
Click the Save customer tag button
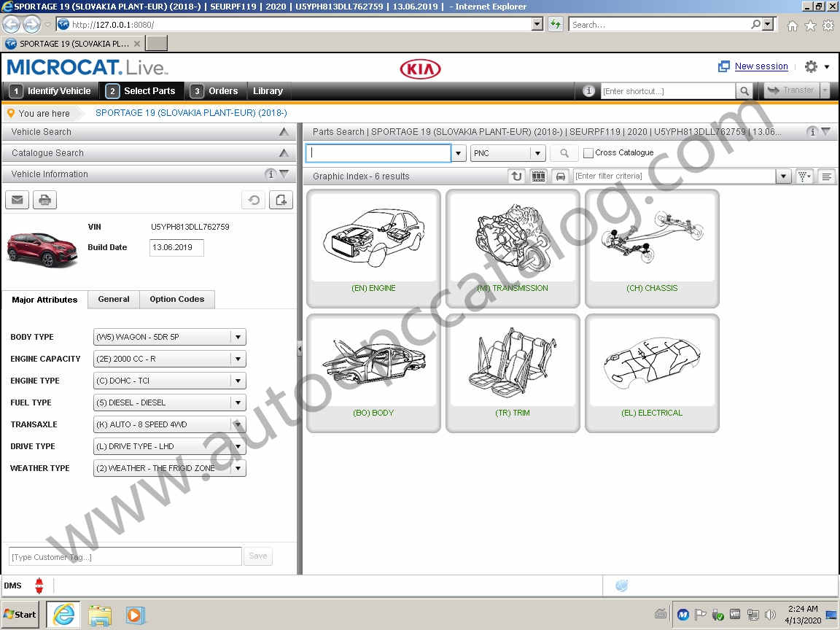[257, 556]
